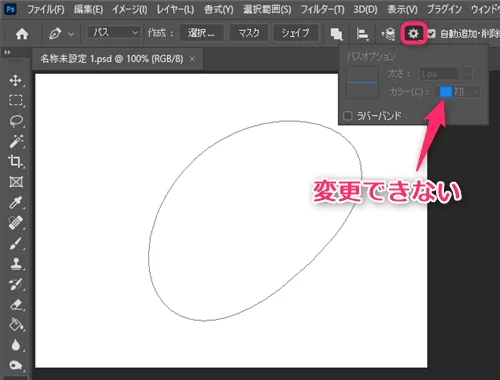Select the History Brush tool
This screenshot has height=380, width=500.
point(16,284)
